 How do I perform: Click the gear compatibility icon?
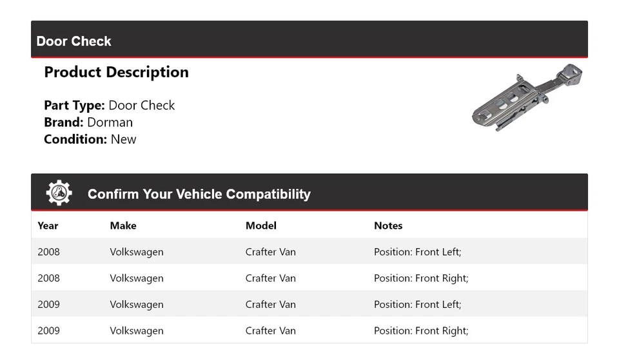(59, 193)
